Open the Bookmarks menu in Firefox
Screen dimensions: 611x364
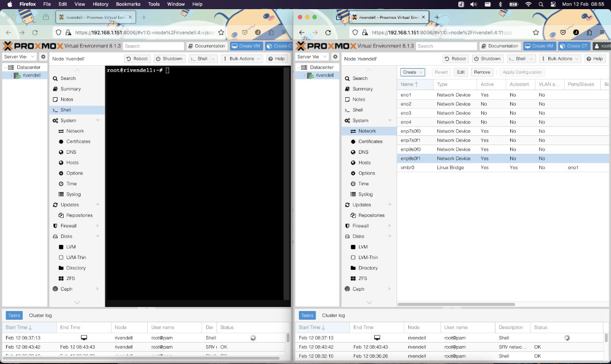(x=128, y=4)
